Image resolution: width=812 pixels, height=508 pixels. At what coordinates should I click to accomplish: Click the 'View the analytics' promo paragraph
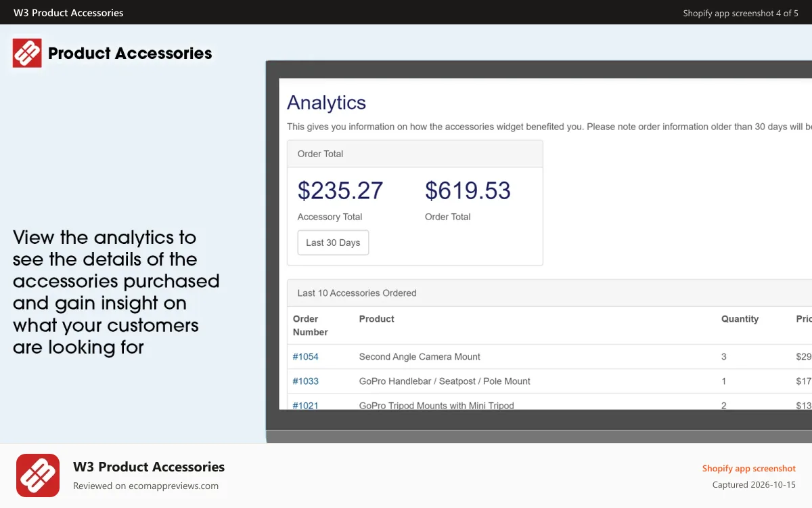(116, 292)
